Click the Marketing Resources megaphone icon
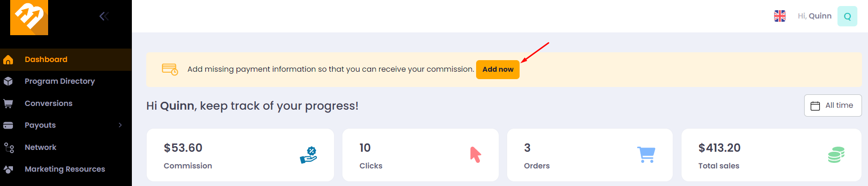The image size is (868, 186). tap(8, 169)
